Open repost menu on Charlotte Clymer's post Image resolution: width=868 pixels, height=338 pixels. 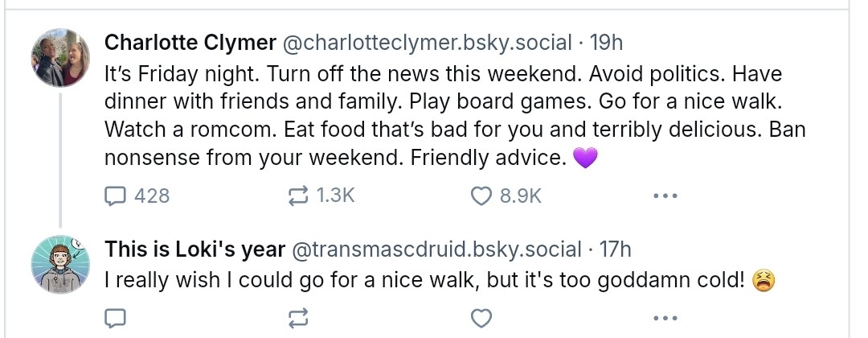tap(297, 196)
